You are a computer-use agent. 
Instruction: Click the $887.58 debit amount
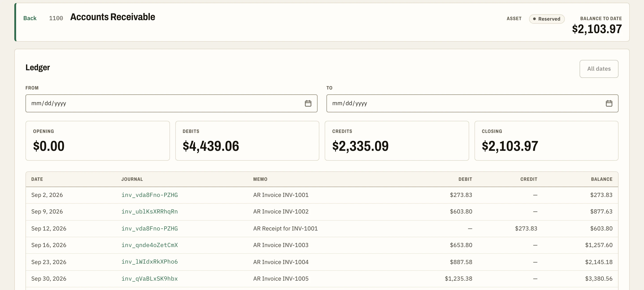pyautogui.click(x=461, y=262)
